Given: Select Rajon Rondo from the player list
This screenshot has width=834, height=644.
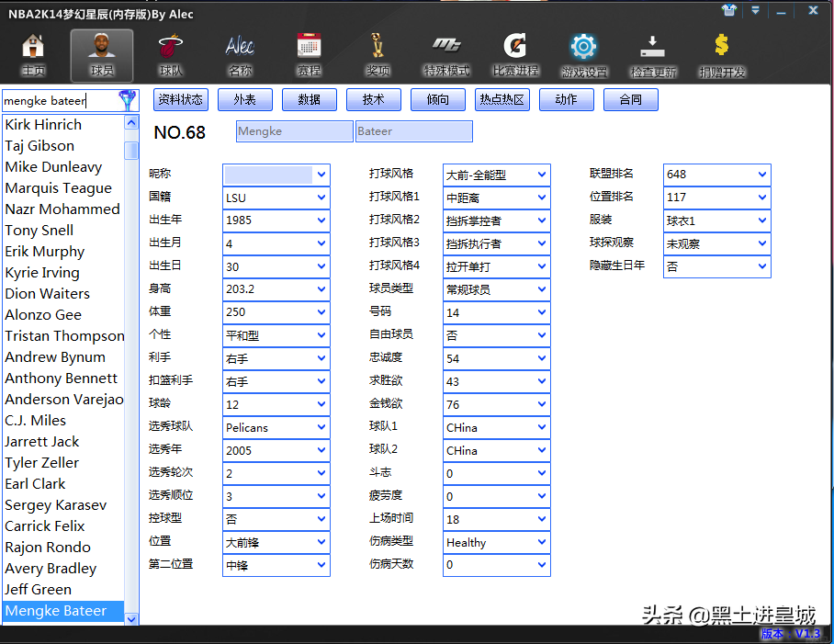Looking at the screenshot, I should pos(48,547).
